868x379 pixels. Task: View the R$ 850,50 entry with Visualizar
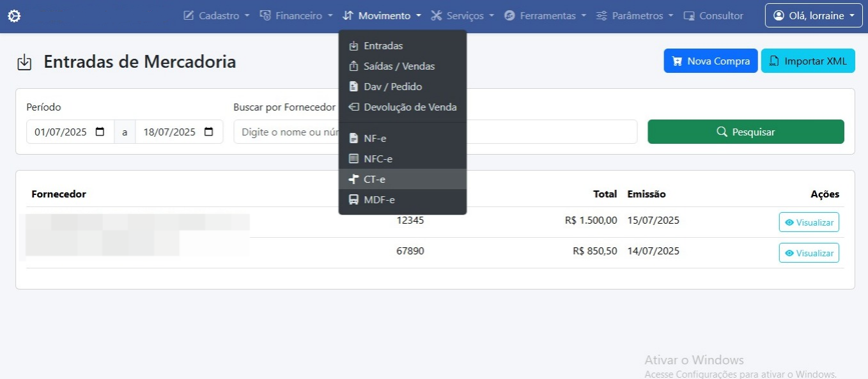coord(809,253)
